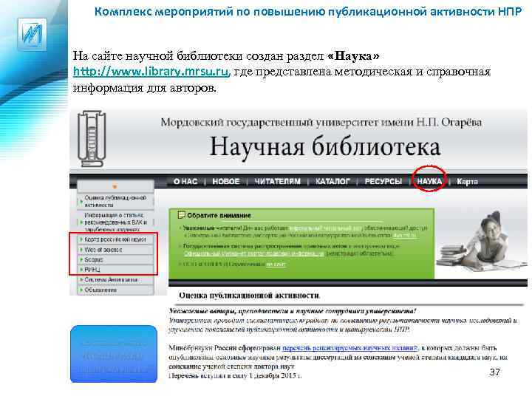Open the Объявления sidebar item
532x399 pixels.
coord(115,290)
